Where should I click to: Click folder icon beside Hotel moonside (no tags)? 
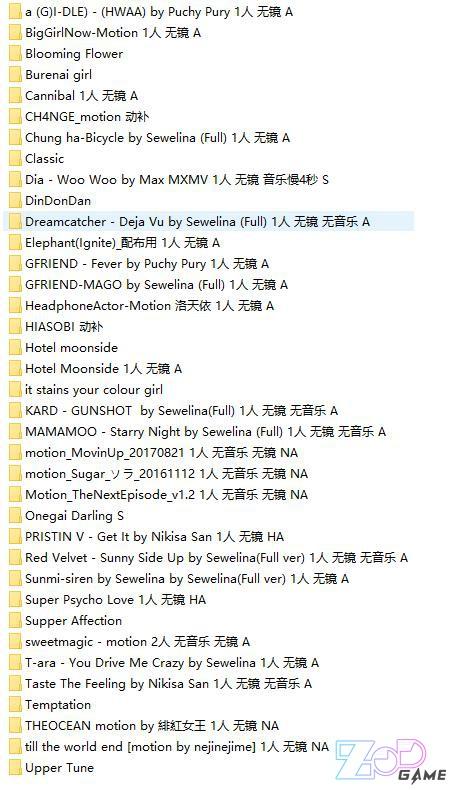pos(15,348)
